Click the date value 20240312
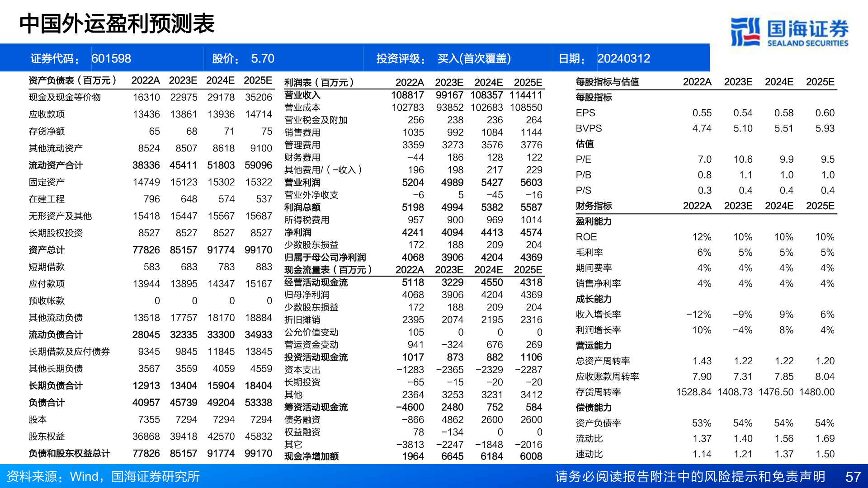Screen dimensions: 868x488 tap(623, 59)
